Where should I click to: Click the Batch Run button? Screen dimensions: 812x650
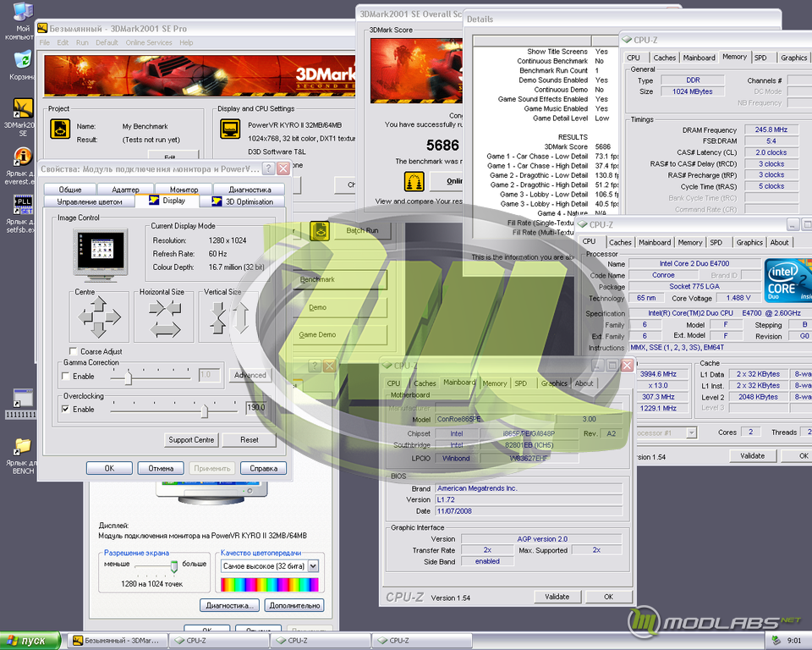[x=362, y=230]
